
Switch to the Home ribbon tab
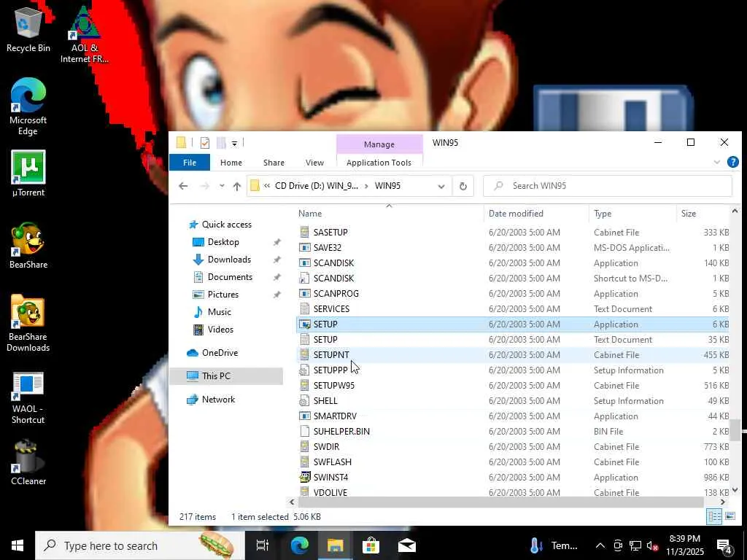pyautogui.click(x=231, y=163)
